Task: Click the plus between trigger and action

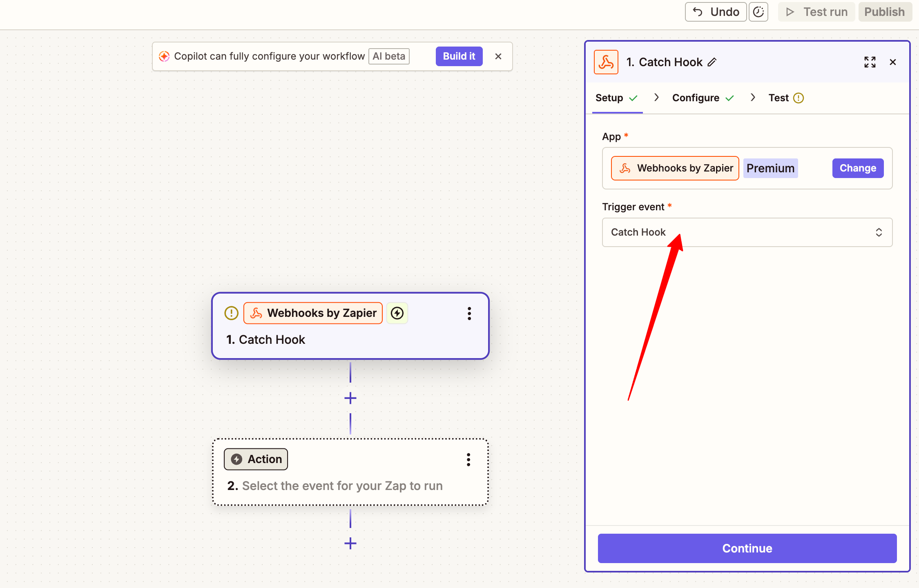Action: click(350, 398)
